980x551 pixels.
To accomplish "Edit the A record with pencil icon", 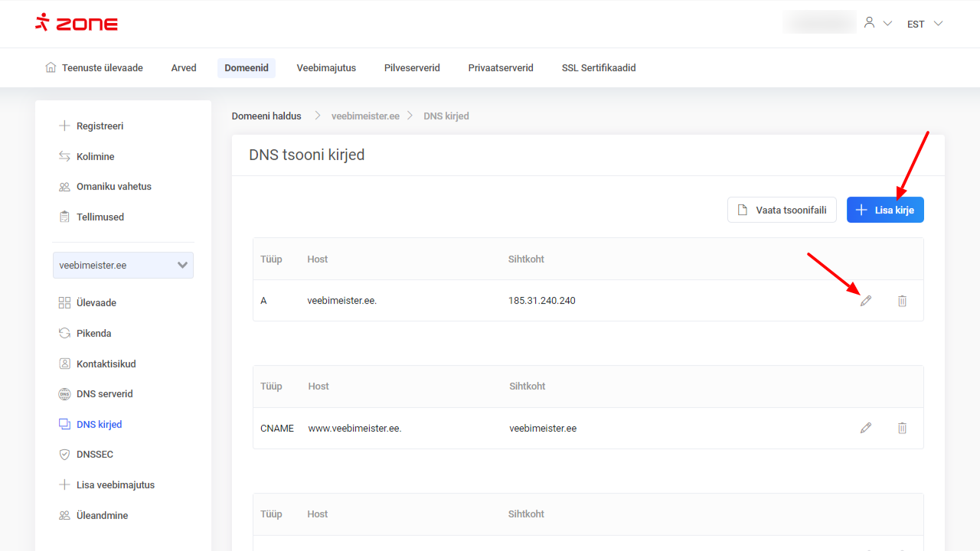I will [x=866, y=301].
